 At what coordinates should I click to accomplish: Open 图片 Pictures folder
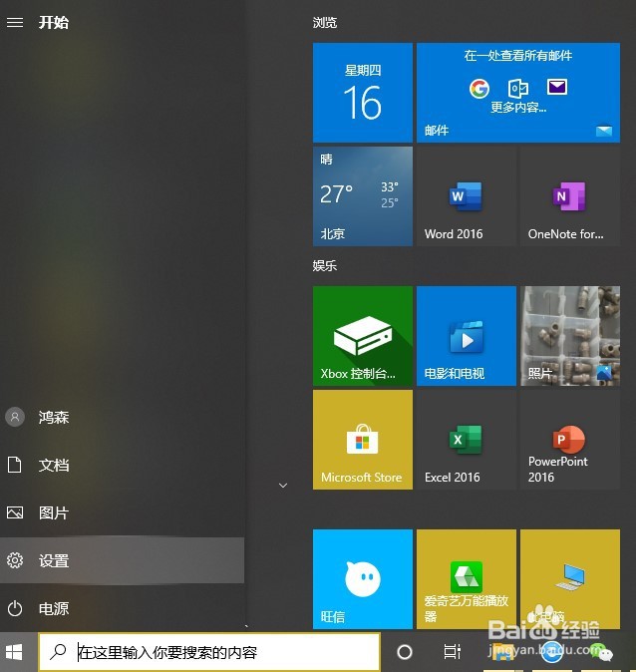(123, 513)
